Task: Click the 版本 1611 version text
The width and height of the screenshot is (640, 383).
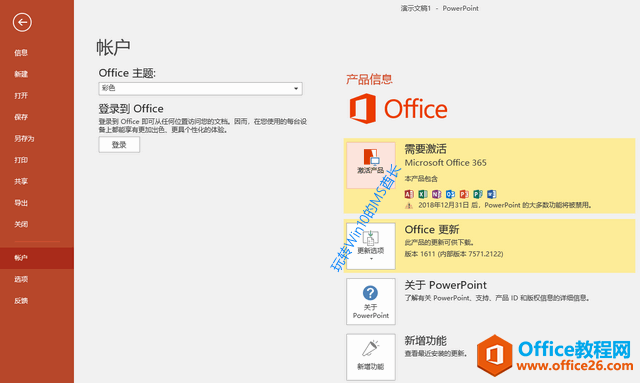Action: tap(454, 254)
